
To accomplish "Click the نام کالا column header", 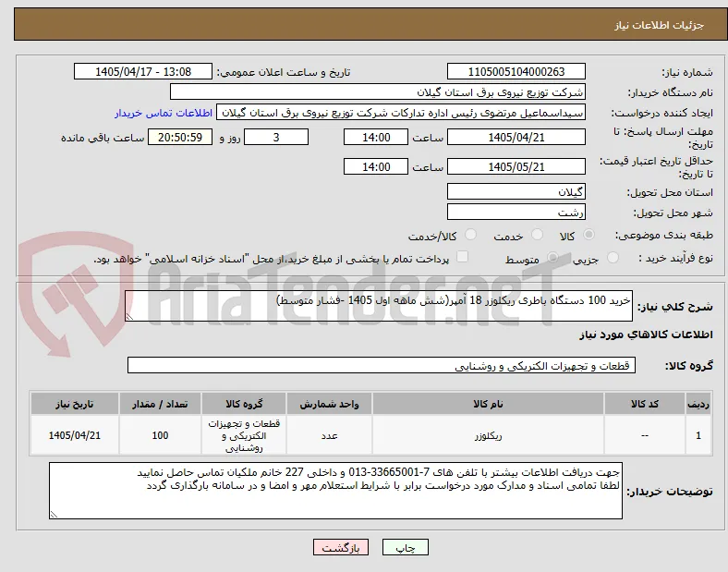I will click(488, 404).
